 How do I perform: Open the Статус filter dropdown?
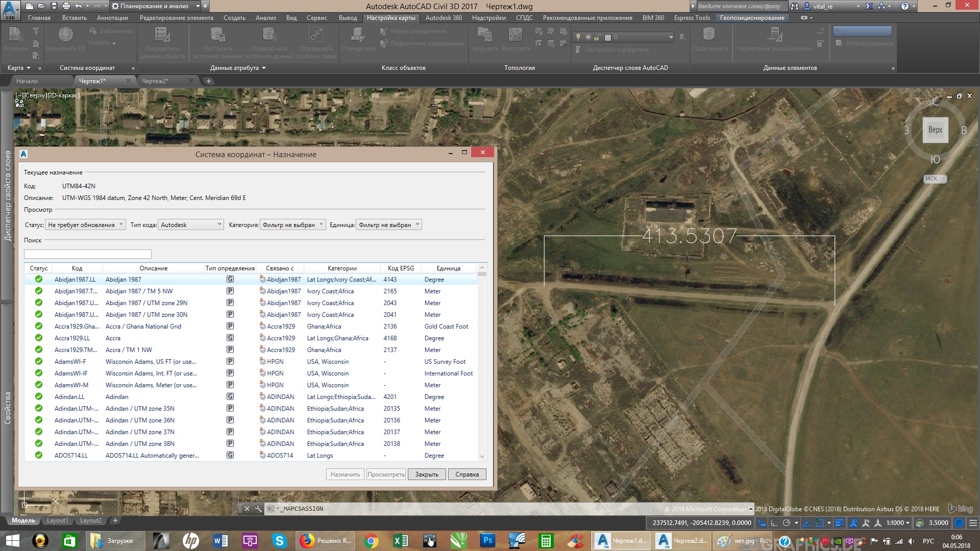[85, 225]
